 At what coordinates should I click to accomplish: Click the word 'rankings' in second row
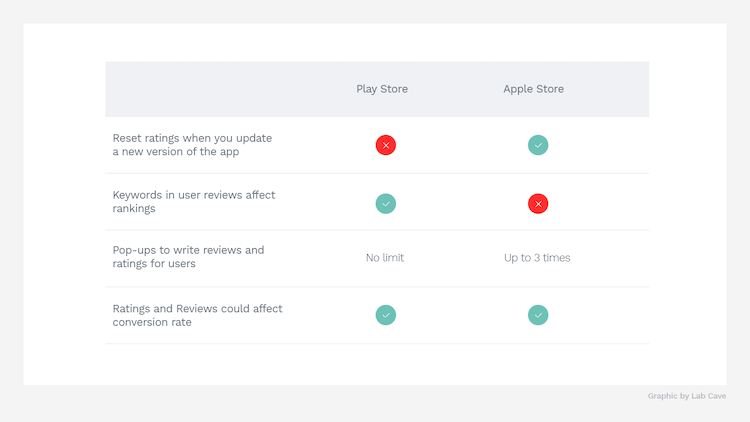point(134,209)
